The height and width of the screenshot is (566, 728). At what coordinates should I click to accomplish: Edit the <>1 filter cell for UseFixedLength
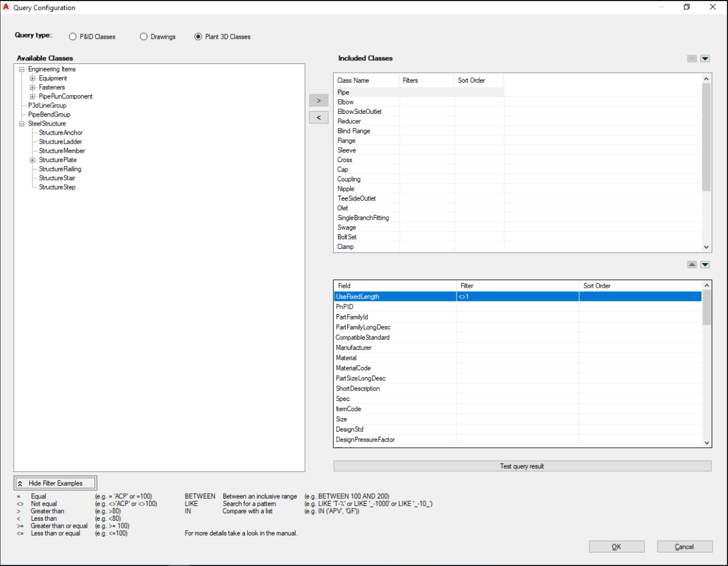(x=518, y=297)
